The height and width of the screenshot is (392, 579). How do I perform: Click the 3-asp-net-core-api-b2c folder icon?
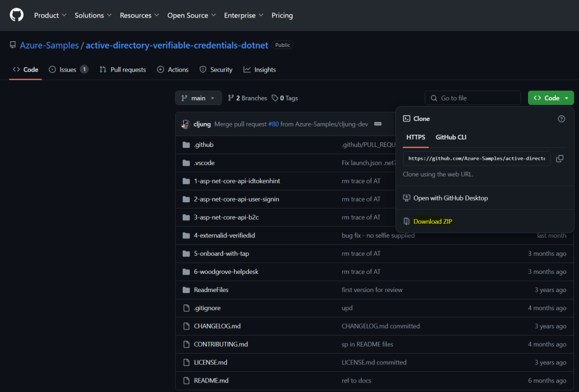[x=186, y=217]
